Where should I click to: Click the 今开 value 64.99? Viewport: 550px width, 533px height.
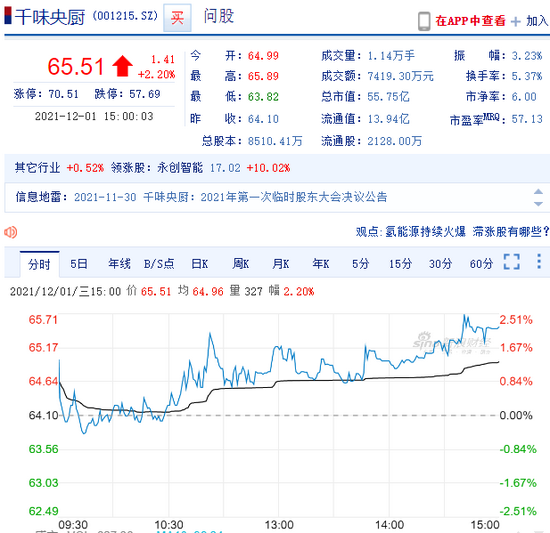click(x=263, y=56)
